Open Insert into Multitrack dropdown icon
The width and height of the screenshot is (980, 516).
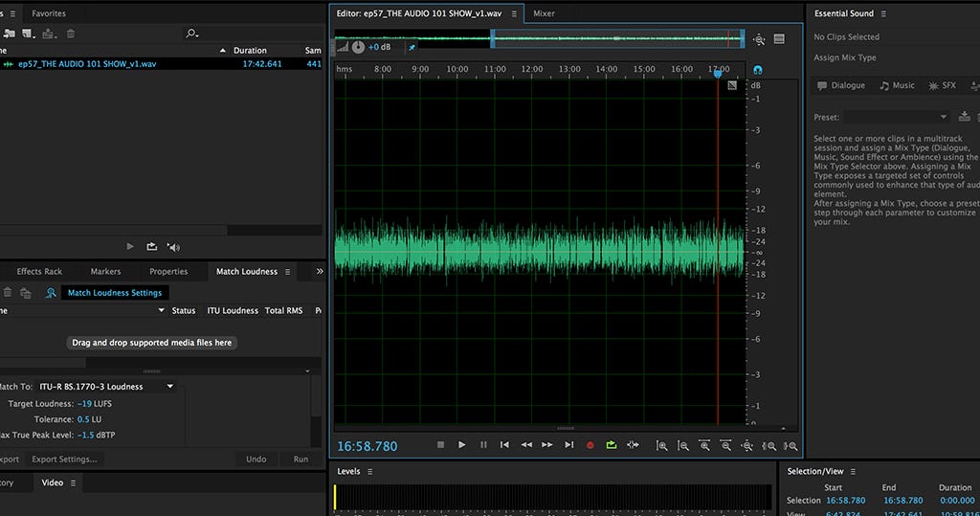pyautogui.click(x=49, y=34)
